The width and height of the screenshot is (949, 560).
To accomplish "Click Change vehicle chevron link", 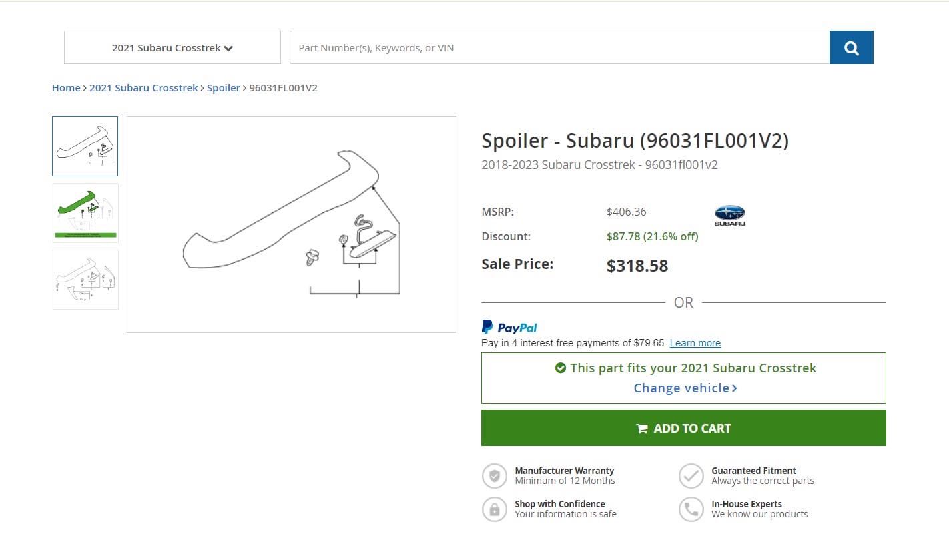I will pos(685,388).
